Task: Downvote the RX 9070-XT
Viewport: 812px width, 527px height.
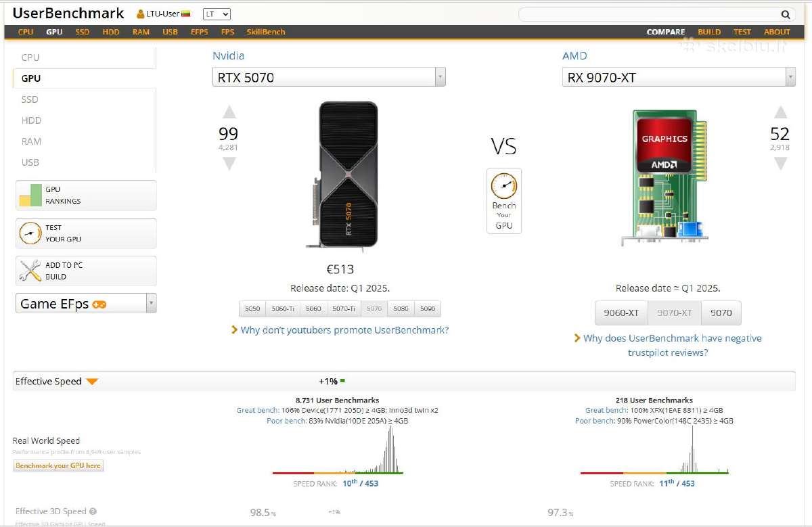Action: coord(781,163)
